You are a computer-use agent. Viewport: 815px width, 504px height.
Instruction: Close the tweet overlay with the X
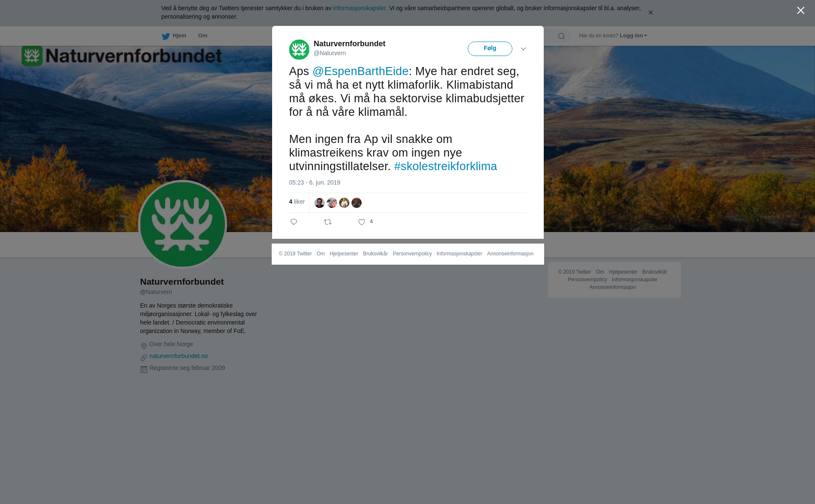(x=801, y=11)
